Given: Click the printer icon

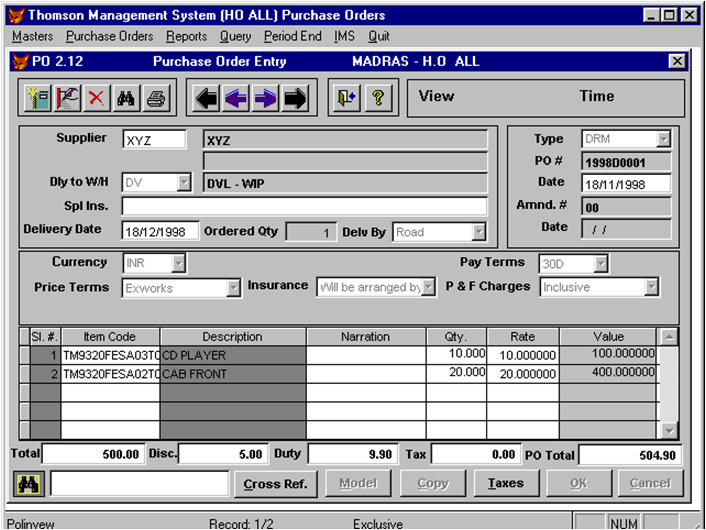Looking at the screenshot, I should pyautogui.click(x=156, y=98).
